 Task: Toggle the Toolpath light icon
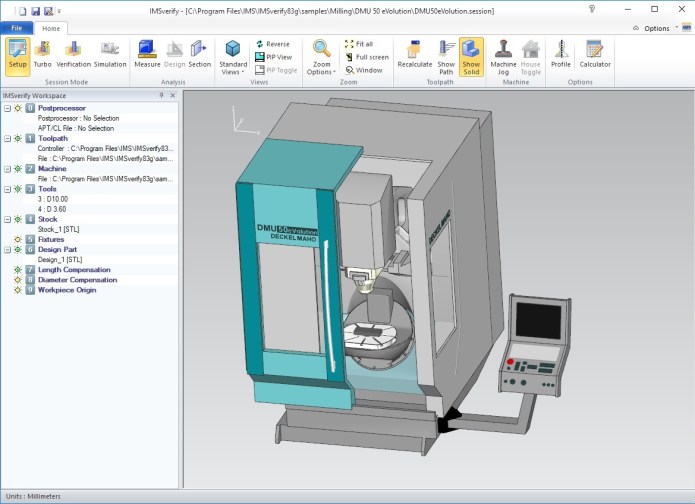tap(18, 138)
